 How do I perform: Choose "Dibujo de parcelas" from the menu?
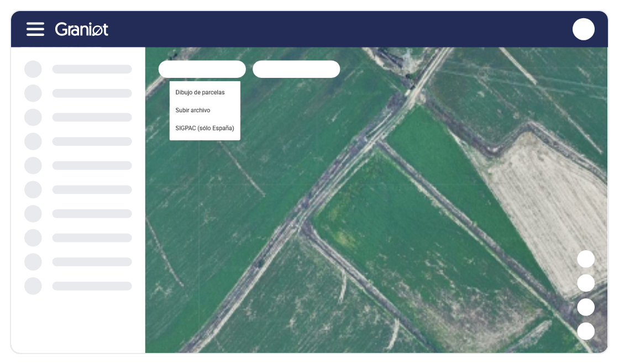(200, 92)
